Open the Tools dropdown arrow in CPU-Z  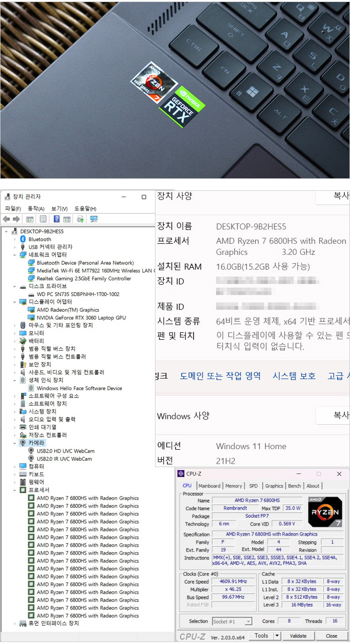coord(277,636)
